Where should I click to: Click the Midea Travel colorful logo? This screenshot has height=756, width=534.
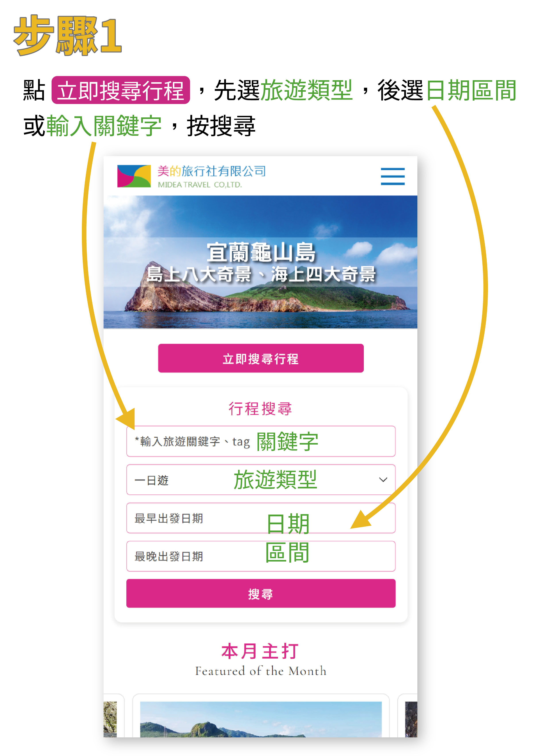click(134, 176)
